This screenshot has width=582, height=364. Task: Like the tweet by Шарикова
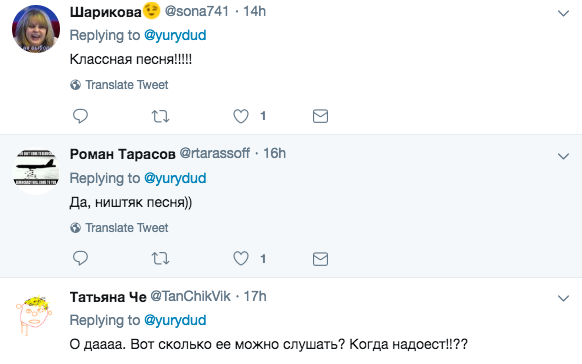click(x=241, y=116)
